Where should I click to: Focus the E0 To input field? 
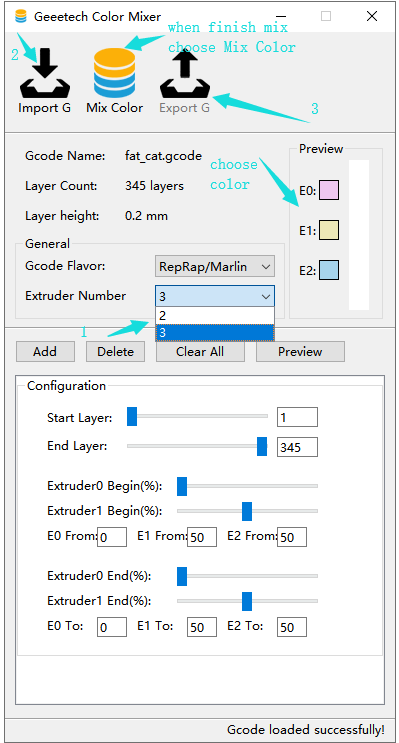click(112, 627)
